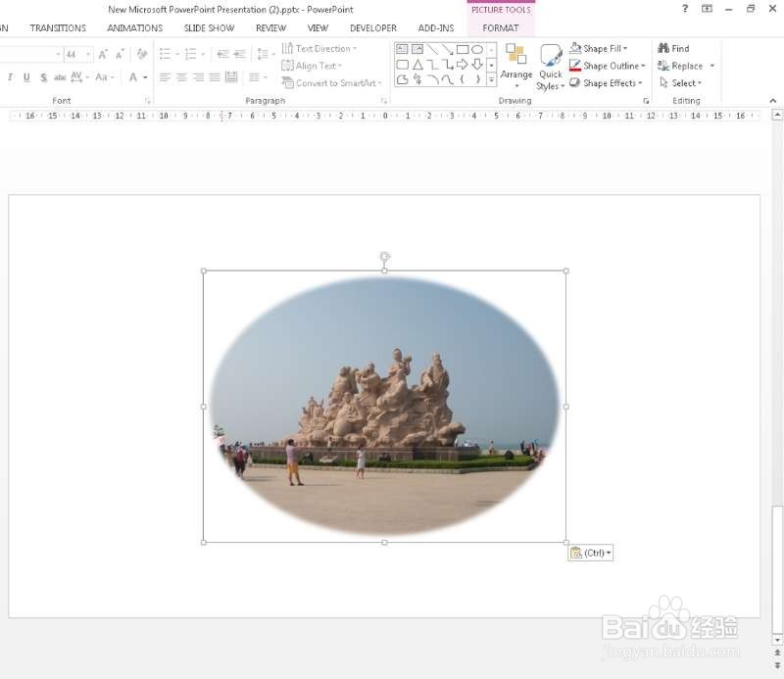Toggle underline formatting
Screen dimensions: 784x679
24,75
